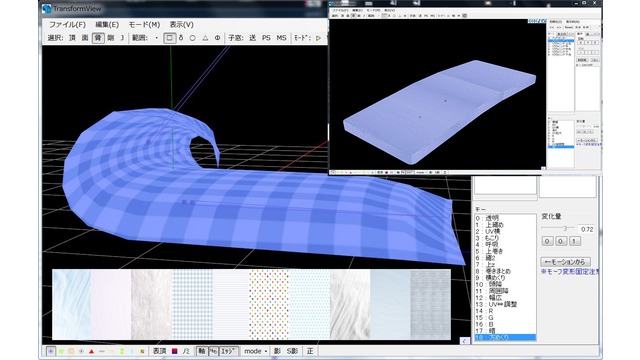Choose point range selection dot
The height and width of the screenshot is (360, 640).
157,38
